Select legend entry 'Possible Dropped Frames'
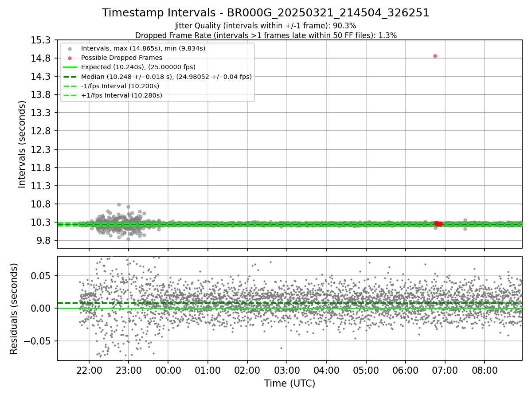 click(x=121, y=58)
